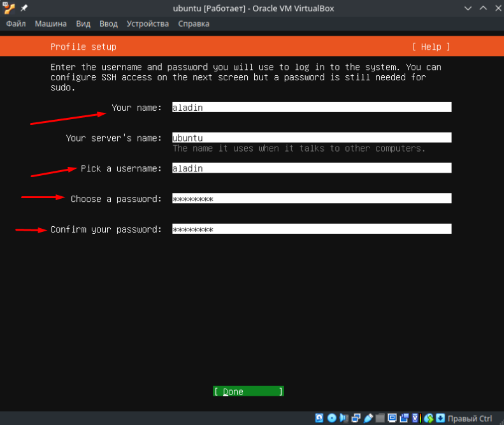Click the Your name input field

[x=312, y=107]
